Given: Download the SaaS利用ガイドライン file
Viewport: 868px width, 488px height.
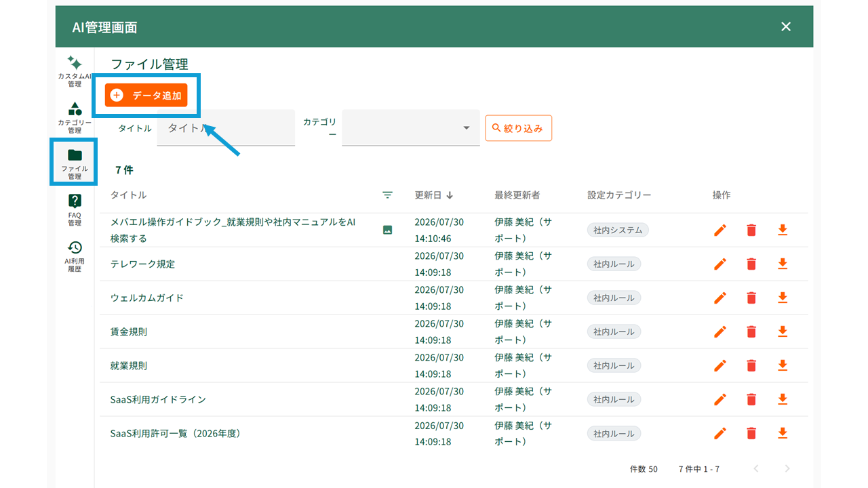Looking at the screenshot, I should [x=783, y=399].
